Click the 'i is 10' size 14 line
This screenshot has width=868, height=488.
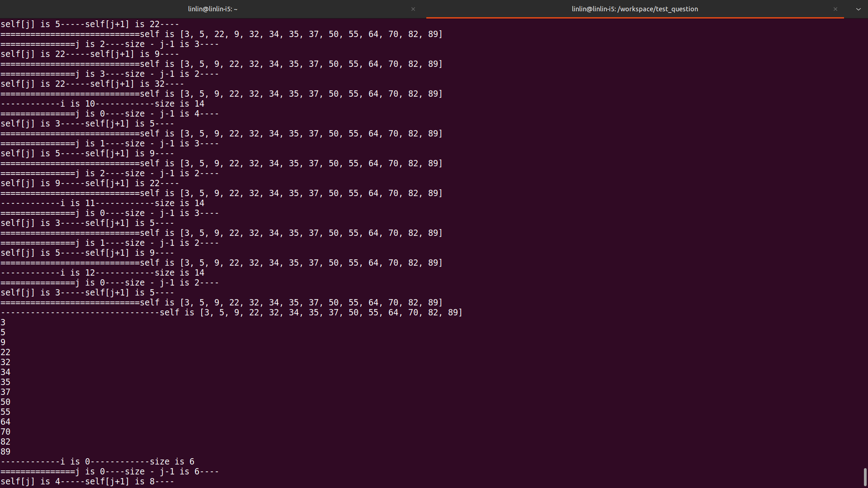point(103,104)
